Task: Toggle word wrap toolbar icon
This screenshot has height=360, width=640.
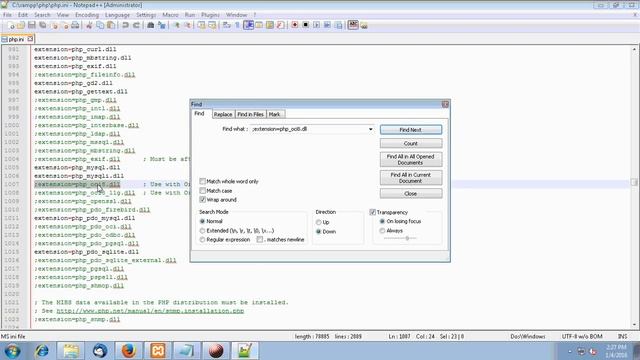Action: click(x=227, y=25)
